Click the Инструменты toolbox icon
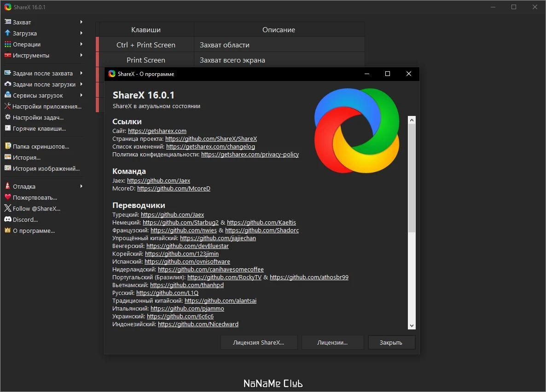 (x=8, y=55)
